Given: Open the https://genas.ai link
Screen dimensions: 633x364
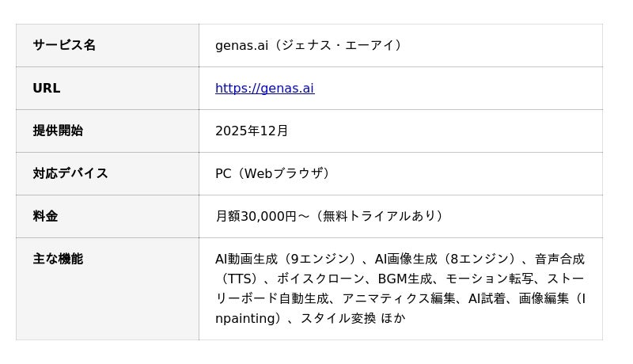Looking at the screenshot, I should [x=264, y=89].
